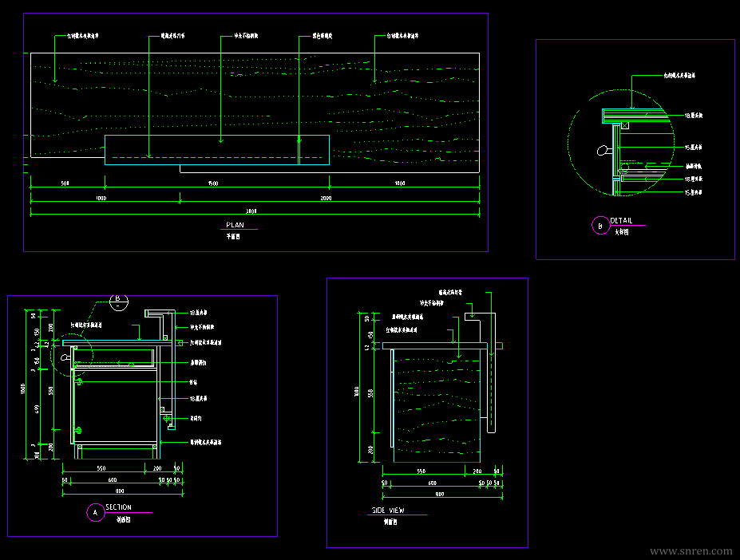Click the Chinese subtitle beneath the SIDE VIEW title

pyautogui.click(x=390, y=523)
